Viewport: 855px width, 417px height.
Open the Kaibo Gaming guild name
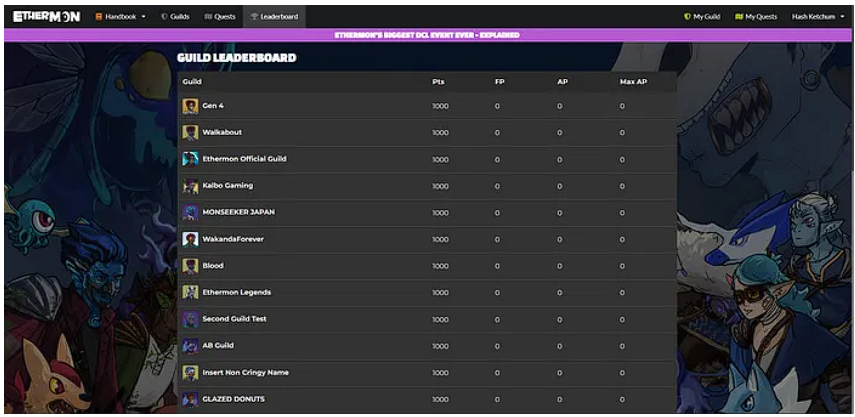[227, 186]
